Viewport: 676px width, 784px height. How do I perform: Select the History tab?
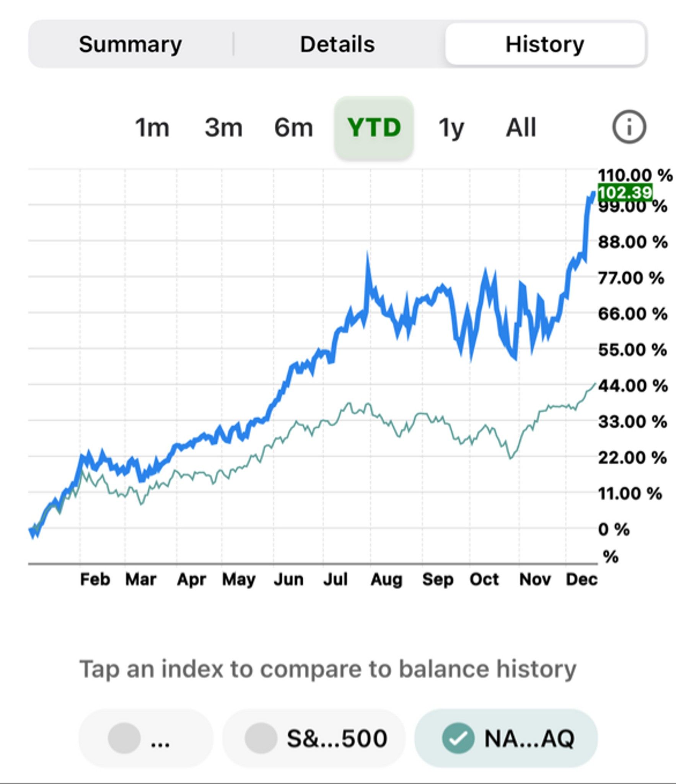(x=545, y=44)
